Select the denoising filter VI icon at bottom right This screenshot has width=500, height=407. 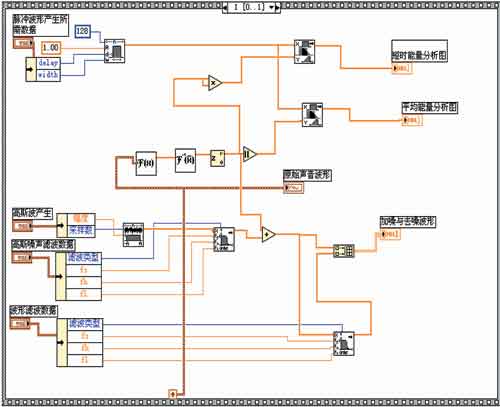tap(344, 344)
